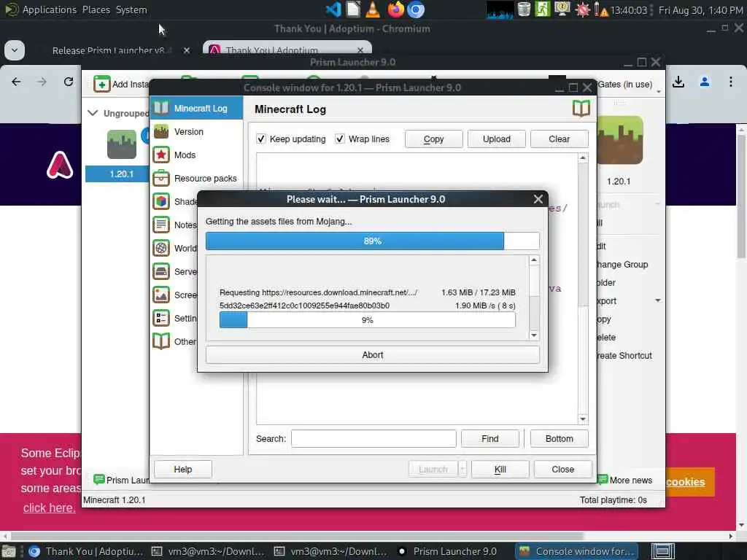Open the Minecraft Log page in sidebar
The width and height of the screenshot is (747, 560).
[x=196, y=108]
